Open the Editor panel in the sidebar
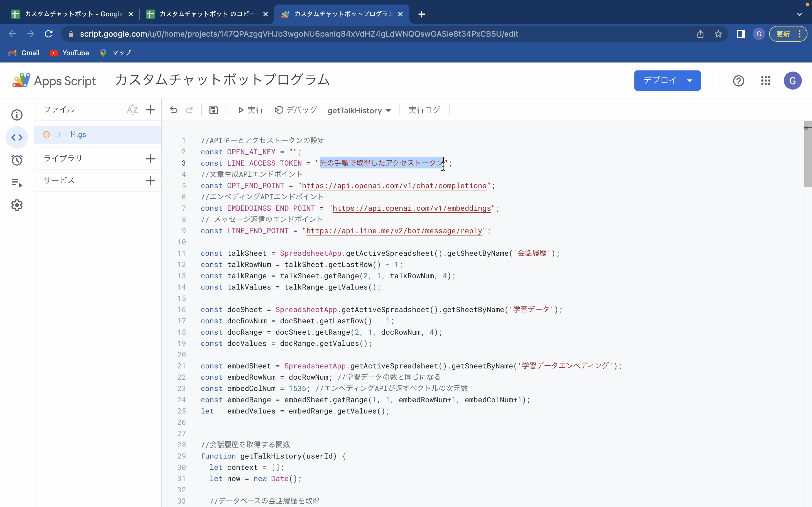This screenshot has width=812, height=507. coord(17,137)
